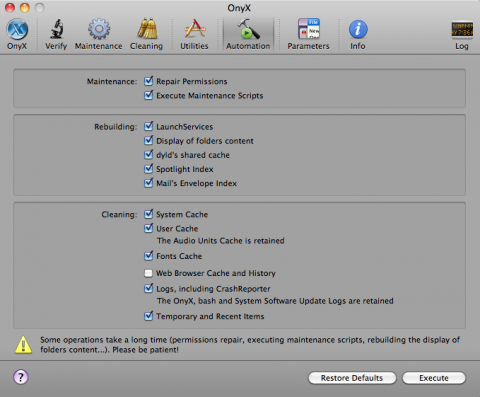Click the yellow warning triangle icon

click(23, 345)
